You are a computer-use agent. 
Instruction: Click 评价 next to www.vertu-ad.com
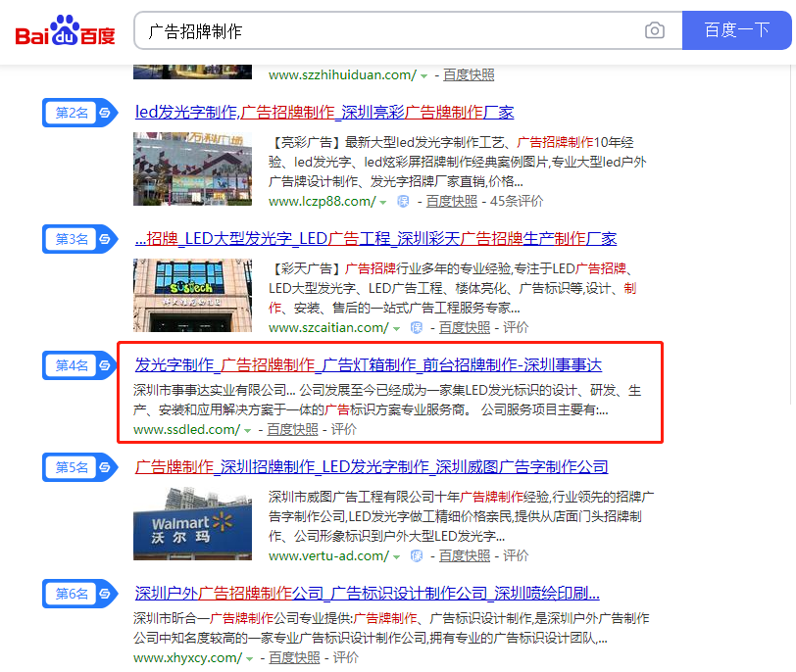516,555
